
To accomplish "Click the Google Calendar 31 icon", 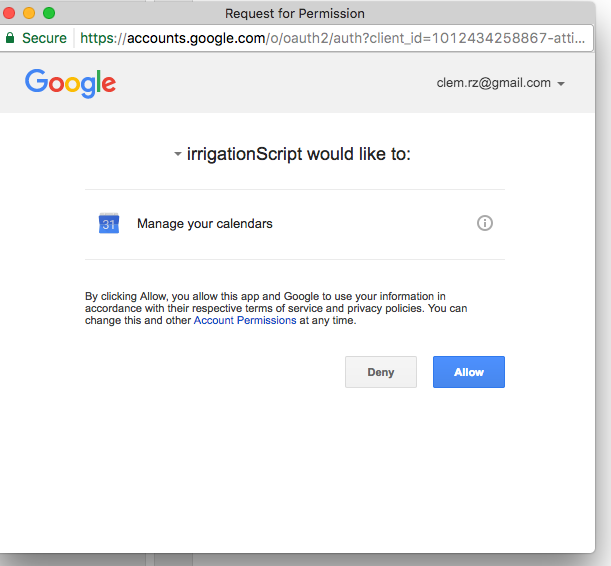I will click(x=109, y=223).
